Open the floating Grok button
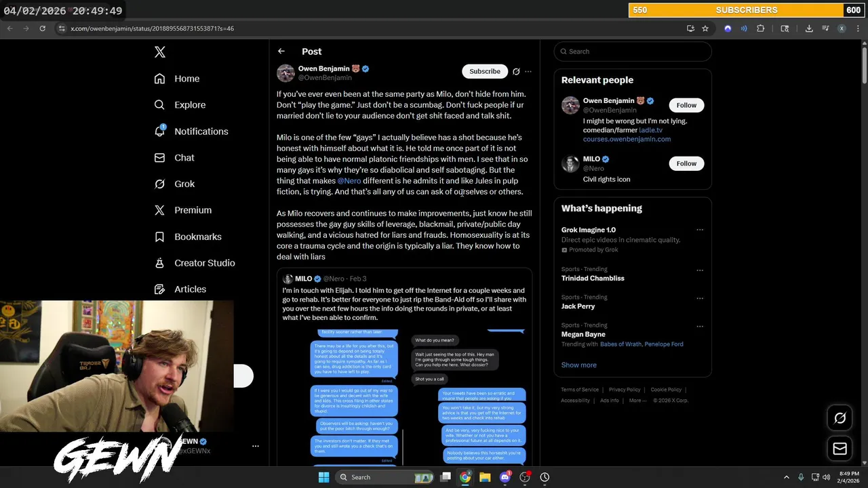 click(x=840, y=418)
